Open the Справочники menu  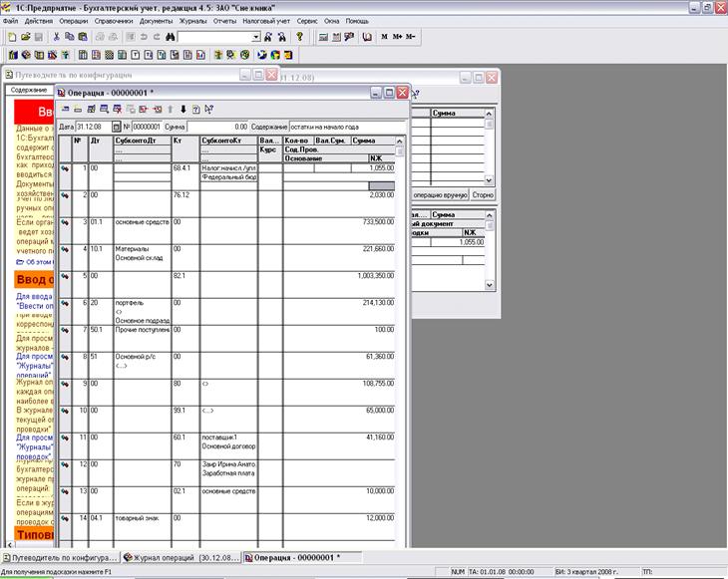click(114, 21)
